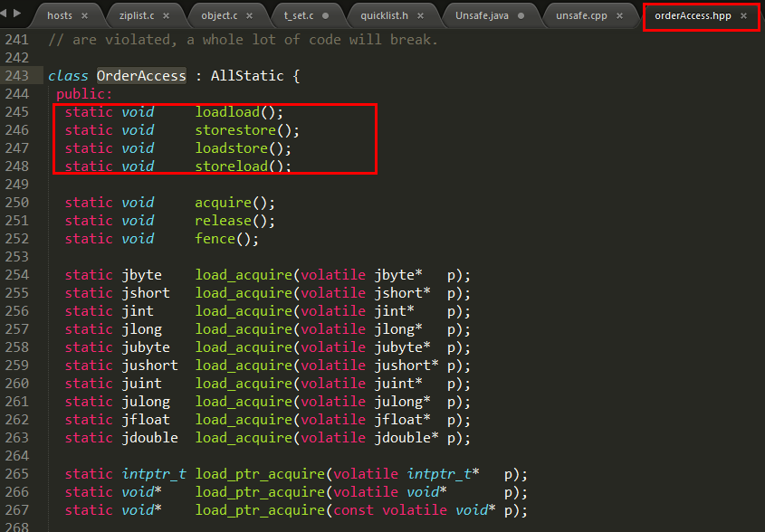Close the unsafe.cpp tab
Screen dimensions: 765x532
pyautogui.click(x=619, y=16)
